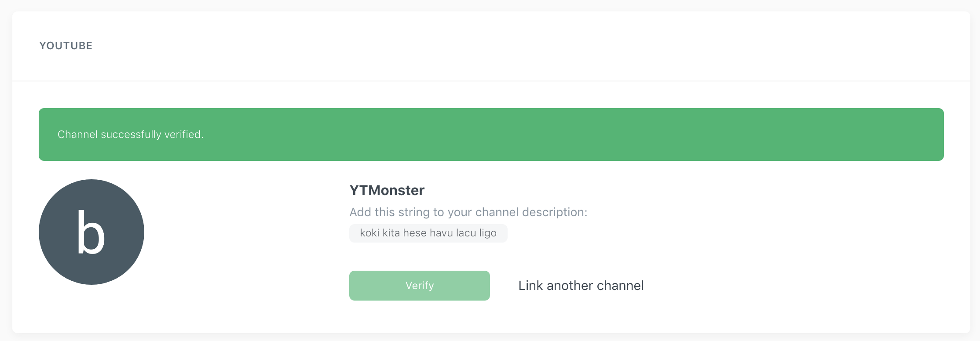Open the Link another channel link

click(x=581, y=286)
